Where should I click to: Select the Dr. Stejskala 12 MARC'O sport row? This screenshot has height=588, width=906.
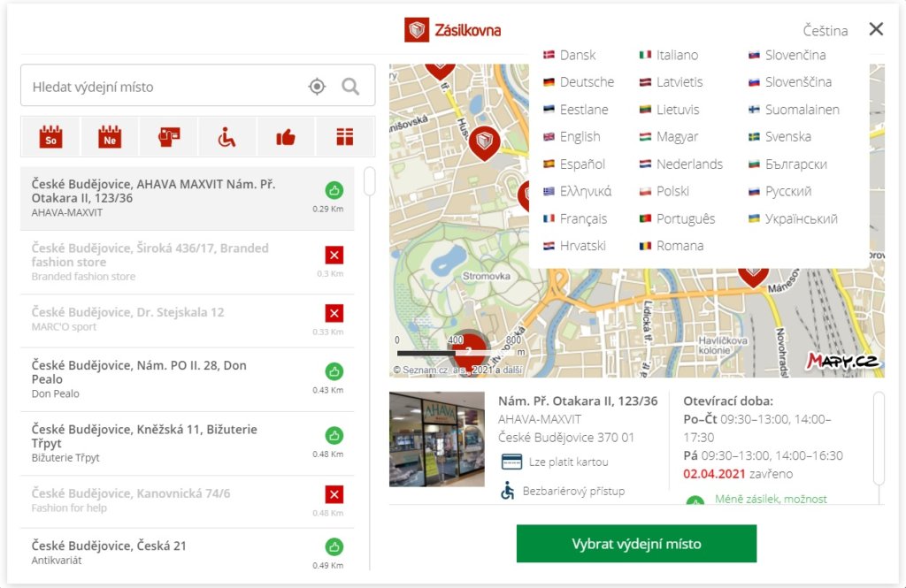click(x=188, y=321)
